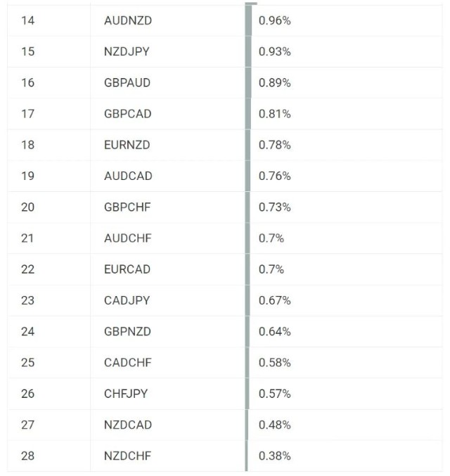Click the GBPCAD symbol

point(127,113)
